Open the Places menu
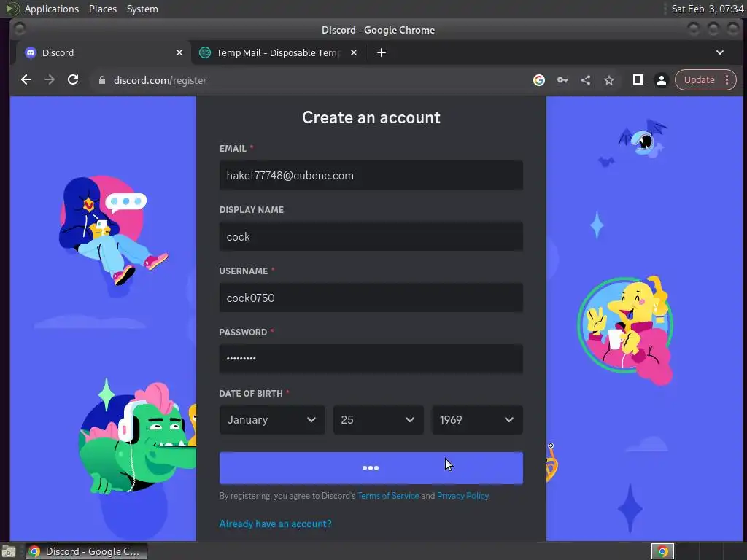Viewport: 747px width, 560px height. tap(103, 9)
